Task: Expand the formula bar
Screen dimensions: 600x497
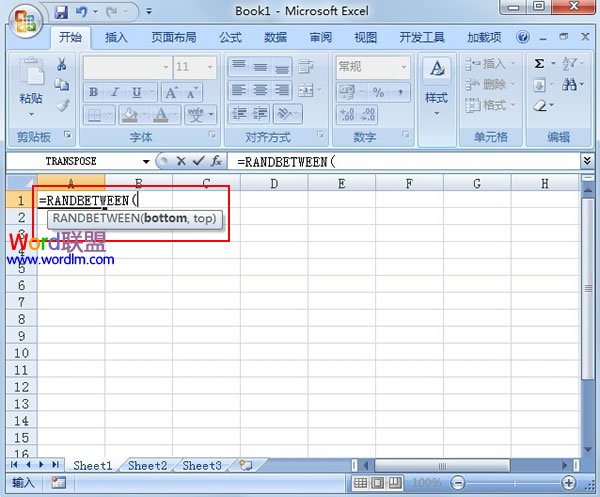Action: point(587,161)
